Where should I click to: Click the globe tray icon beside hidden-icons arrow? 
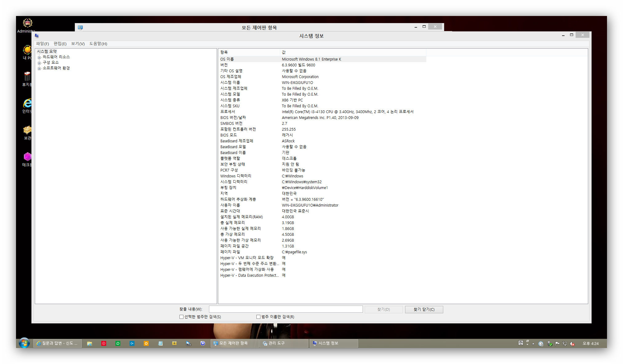pyautogui.click(x=541, y=344)
